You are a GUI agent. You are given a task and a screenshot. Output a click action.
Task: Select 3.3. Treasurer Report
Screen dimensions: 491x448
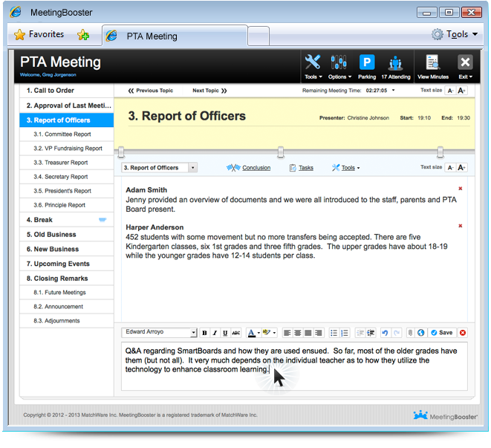click(x=66, y=163)
